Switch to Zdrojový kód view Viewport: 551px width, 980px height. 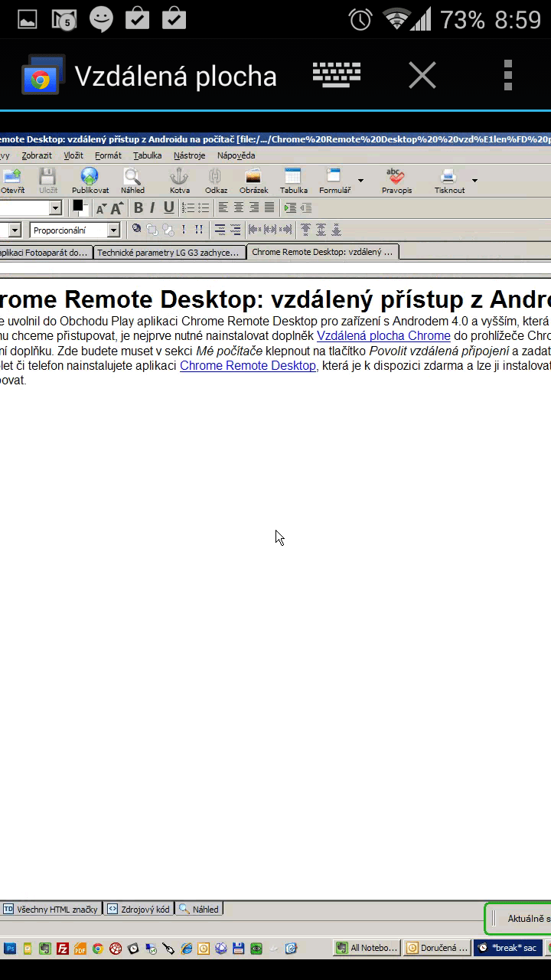139,909
